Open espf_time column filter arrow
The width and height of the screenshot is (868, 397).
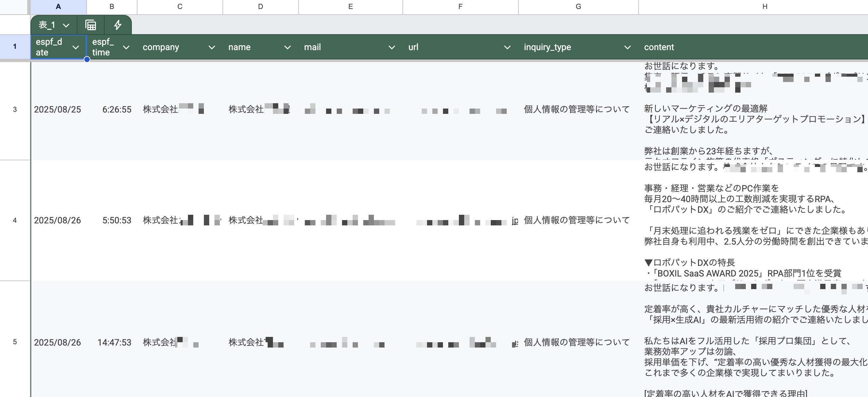click(x=126, y=47)
